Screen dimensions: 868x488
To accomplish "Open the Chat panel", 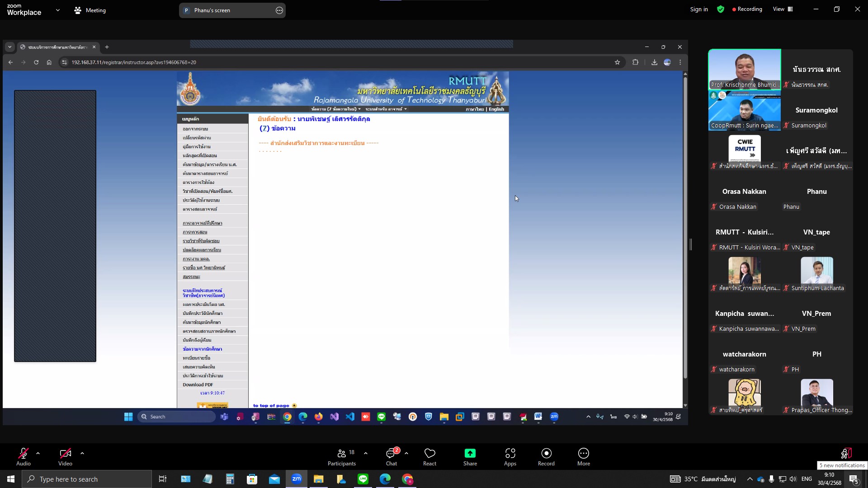I will coord(392,457).
